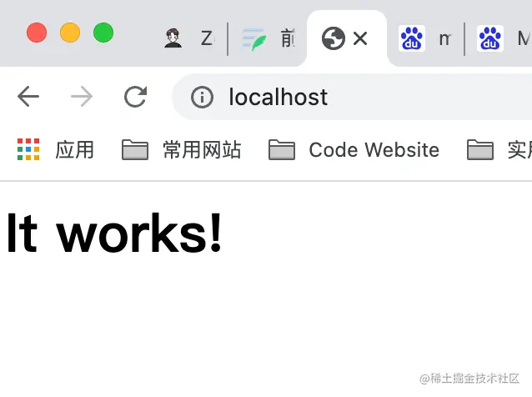The height and width of the screenshot is (397, 532).
Task: Go back with the left arrow button
Action: [28, 97]
